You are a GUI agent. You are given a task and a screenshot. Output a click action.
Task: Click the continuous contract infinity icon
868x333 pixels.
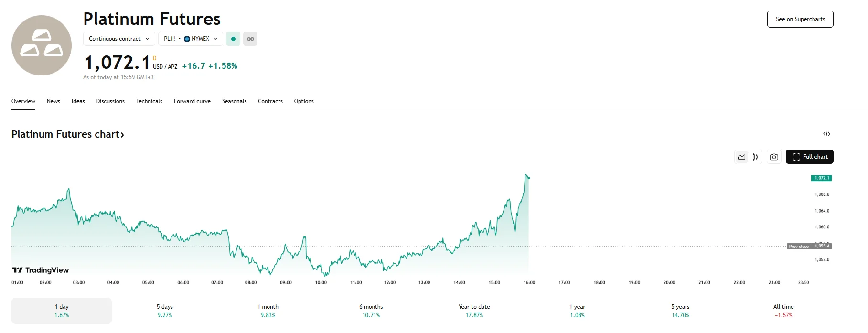pyautogui.click(x=250, y=39)
